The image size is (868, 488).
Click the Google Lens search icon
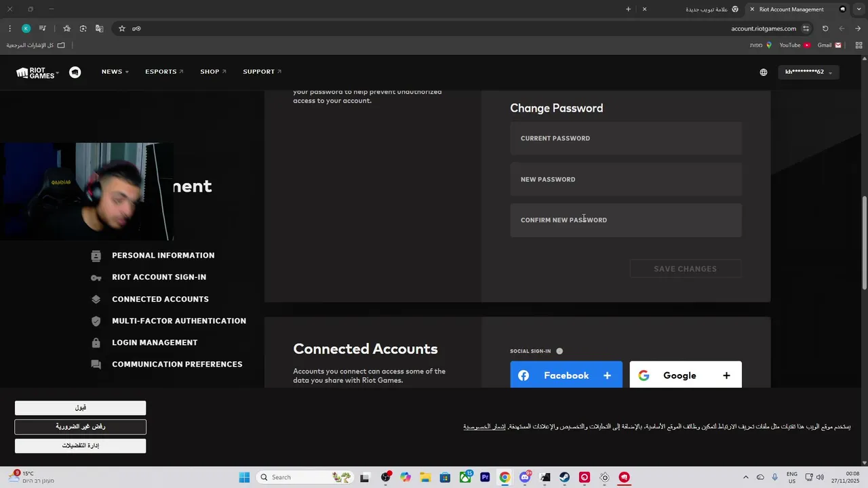pyautogui.click(x=83, y=28)
